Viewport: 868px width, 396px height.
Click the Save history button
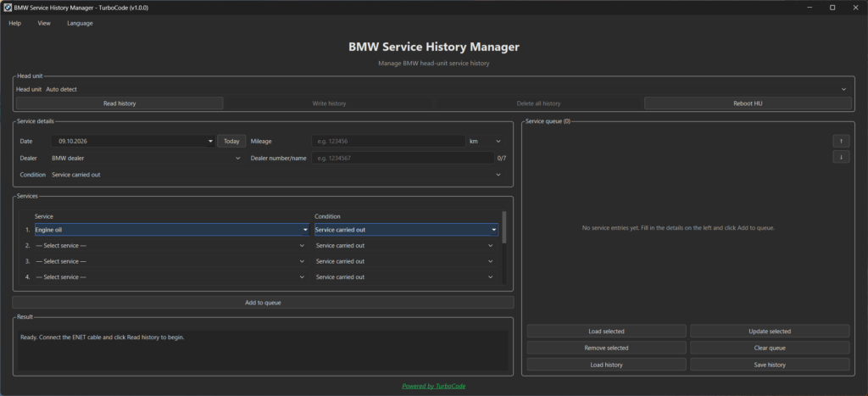coord(770,365)
